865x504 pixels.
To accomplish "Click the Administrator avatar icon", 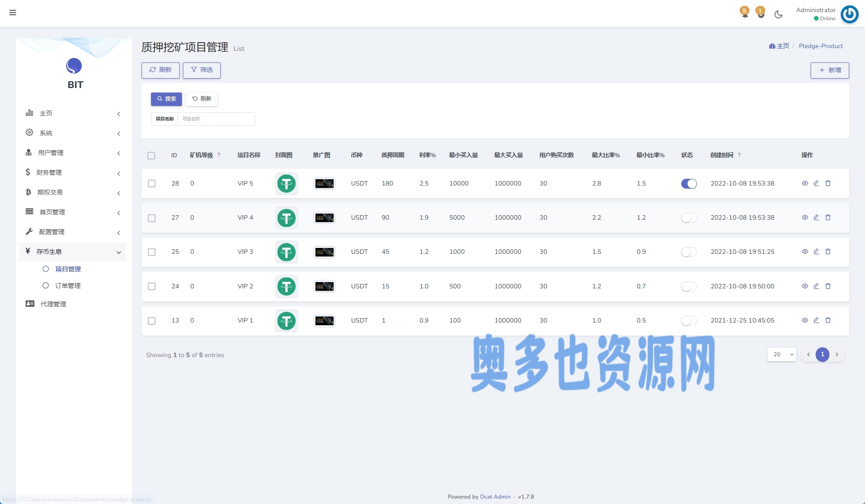I will point(849,14).
